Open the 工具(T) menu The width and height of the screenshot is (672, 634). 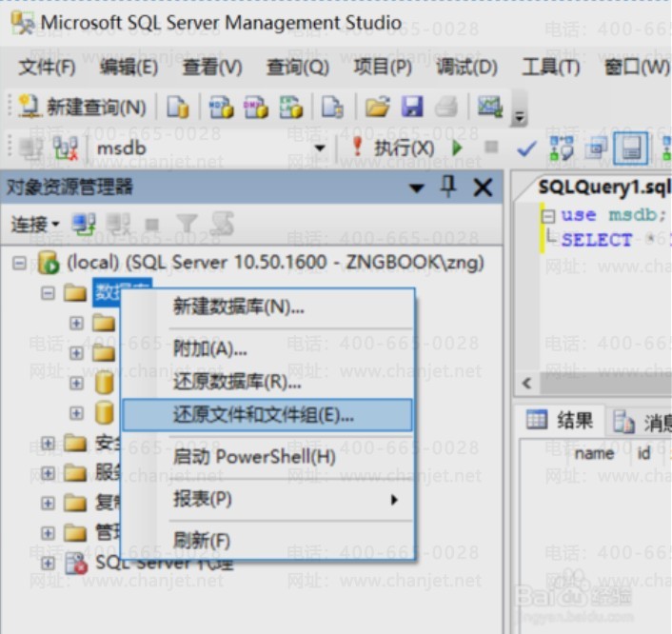pos(551,68)
